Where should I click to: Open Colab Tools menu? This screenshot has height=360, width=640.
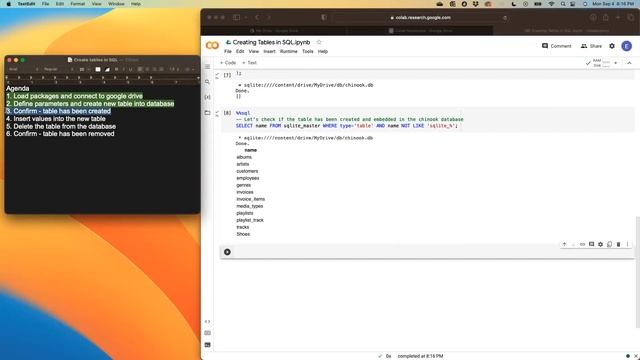308,51
